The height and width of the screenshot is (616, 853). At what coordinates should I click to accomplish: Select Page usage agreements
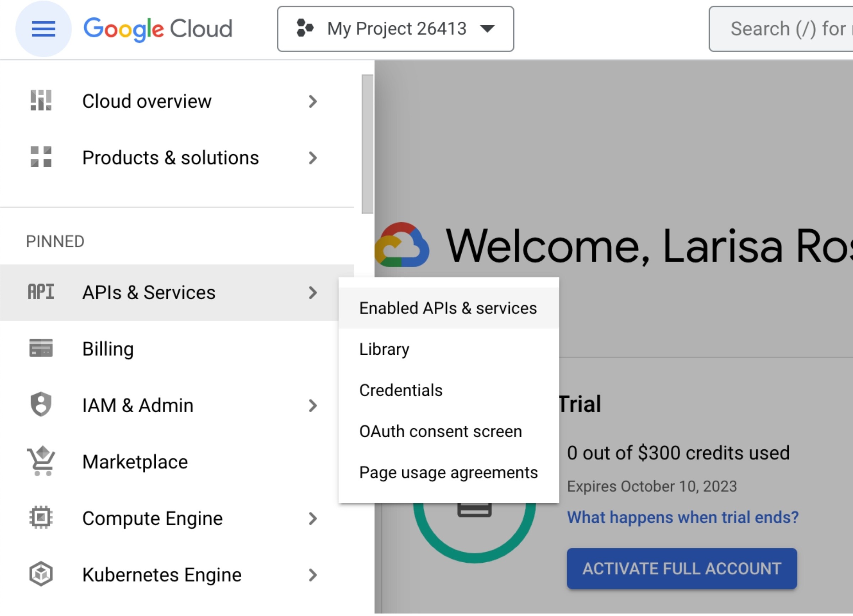(x=449, y=473)
